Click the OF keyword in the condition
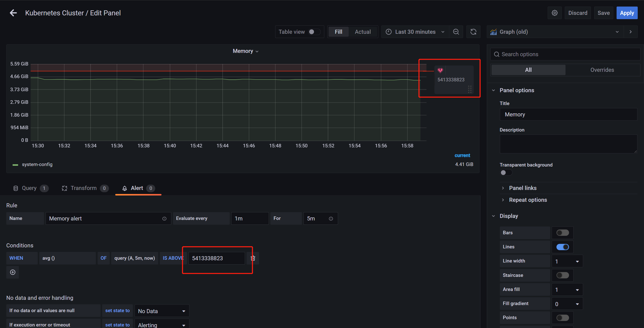This screenshot has width=644, height=328. pyautogui.click(x=103, y=258)
